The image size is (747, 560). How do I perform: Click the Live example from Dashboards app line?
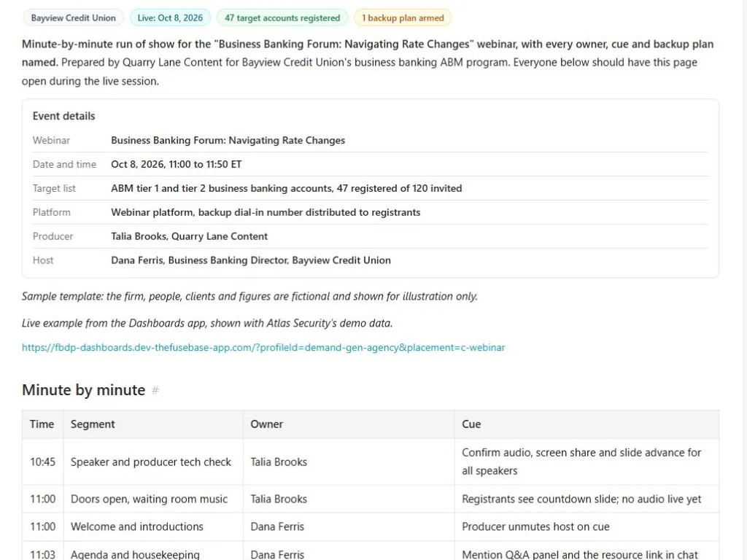pyautogui.click(x=207, y=323)
